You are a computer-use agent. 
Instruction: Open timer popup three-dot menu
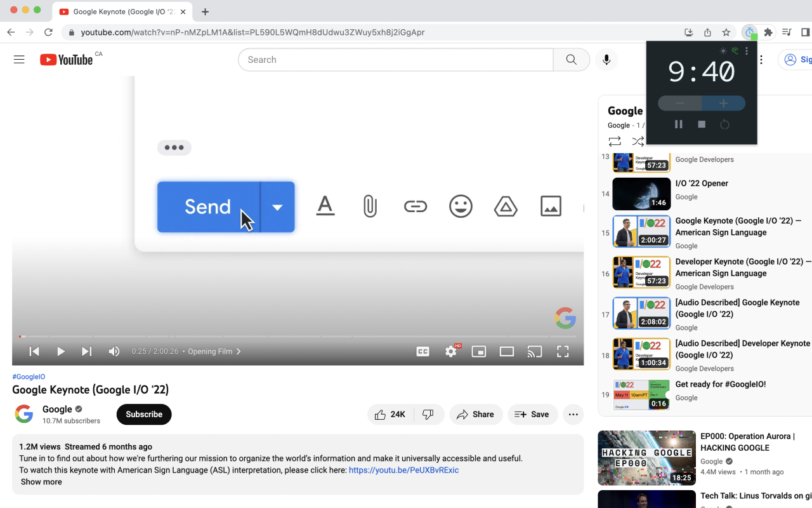point(747,51)
